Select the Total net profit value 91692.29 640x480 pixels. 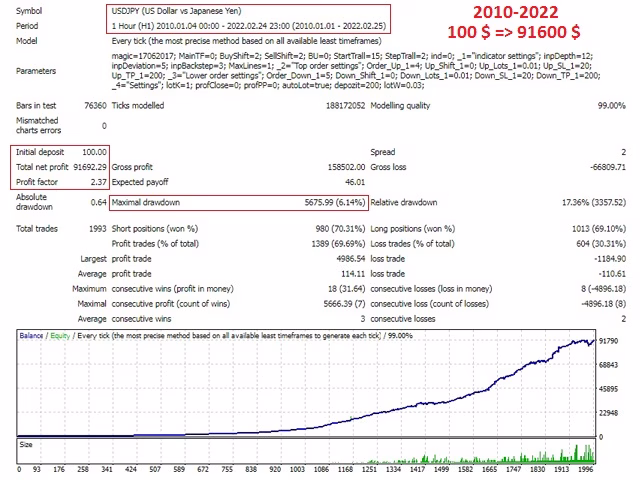click(x=90, y=167)
